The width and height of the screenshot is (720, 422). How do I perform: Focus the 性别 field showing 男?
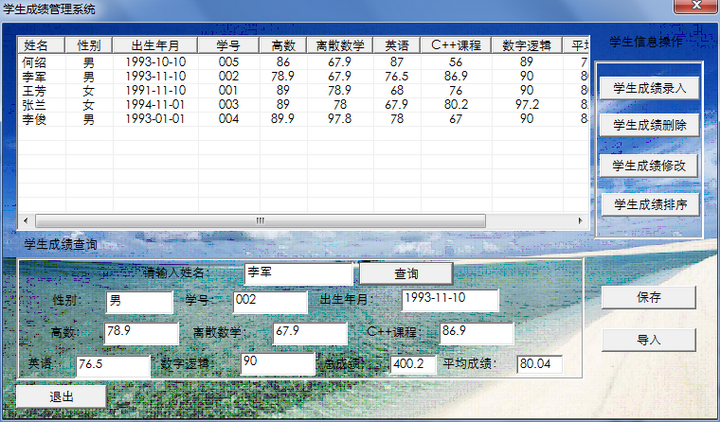click(140, 302)
